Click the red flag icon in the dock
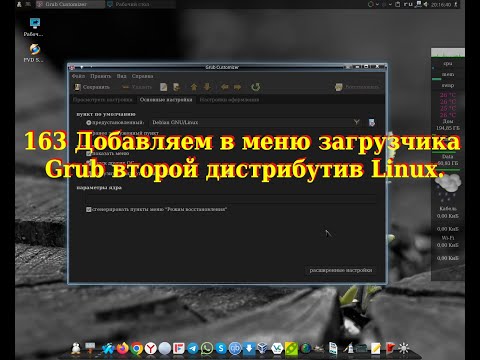The image size is (480, 360). [390, 349]
